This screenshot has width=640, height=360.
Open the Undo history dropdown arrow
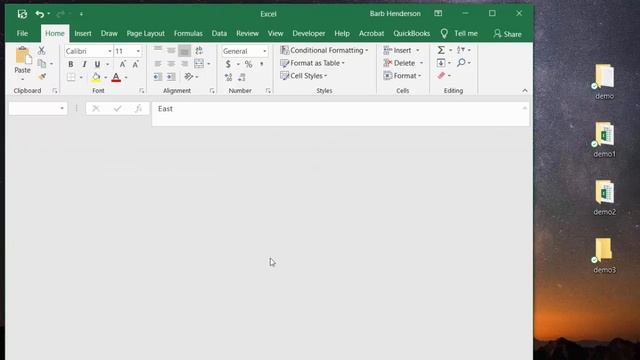click(49, 14)
